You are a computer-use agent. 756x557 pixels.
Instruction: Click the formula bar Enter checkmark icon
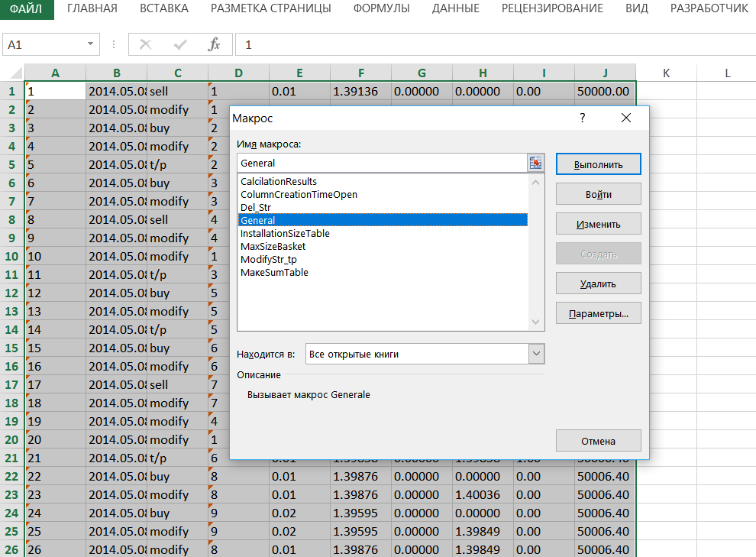click(180, 45)
